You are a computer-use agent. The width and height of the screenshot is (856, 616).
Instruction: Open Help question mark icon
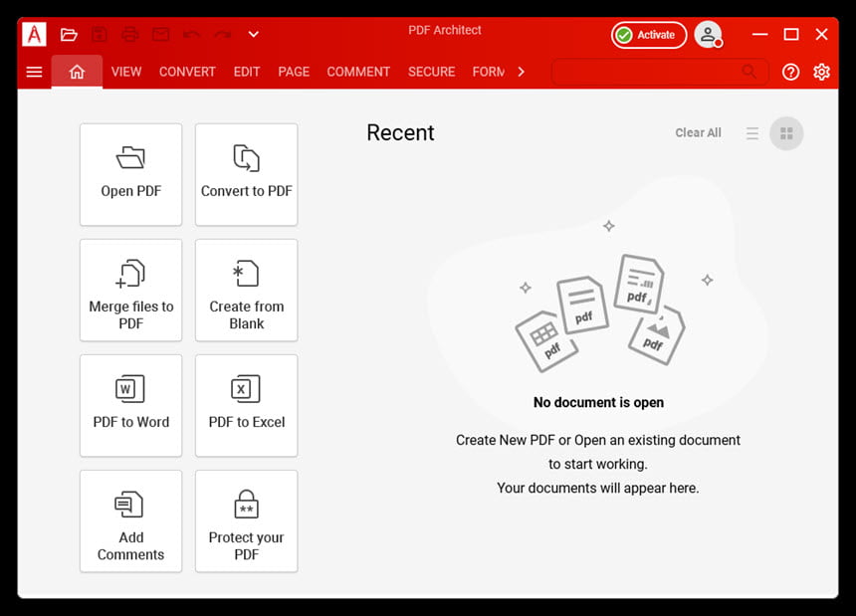tap(790, 72)
